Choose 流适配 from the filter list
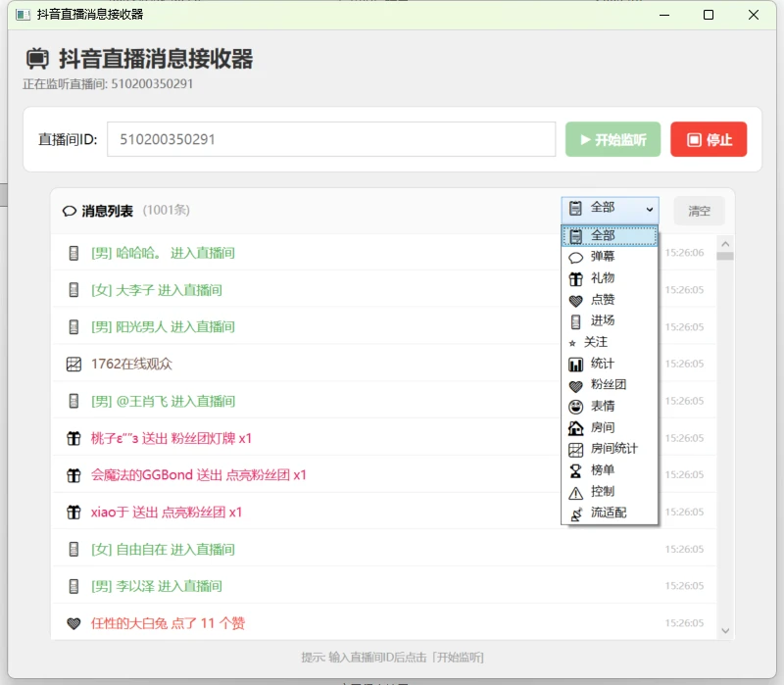 point(610,513)
